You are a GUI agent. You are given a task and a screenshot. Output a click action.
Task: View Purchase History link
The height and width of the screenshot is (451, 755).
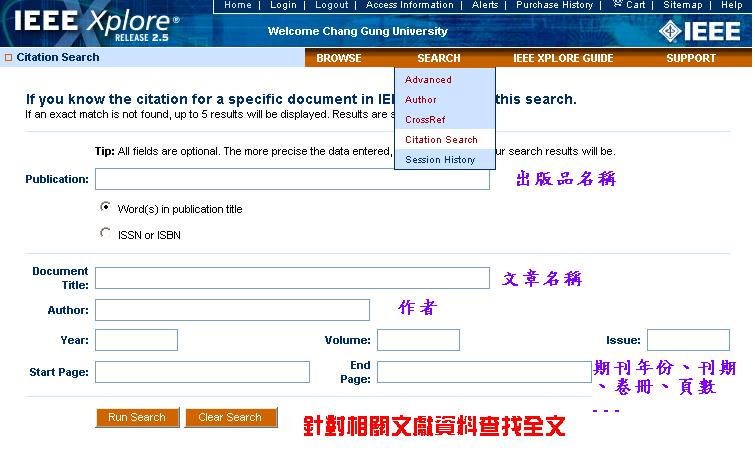[x=554, y=5]
